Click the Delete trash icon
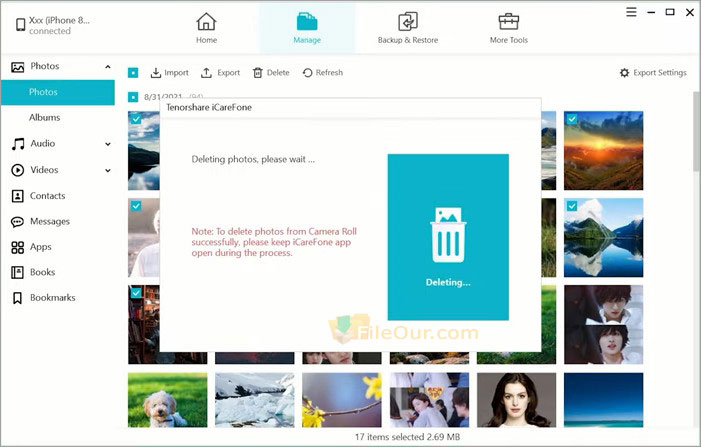 click(258, 73)
